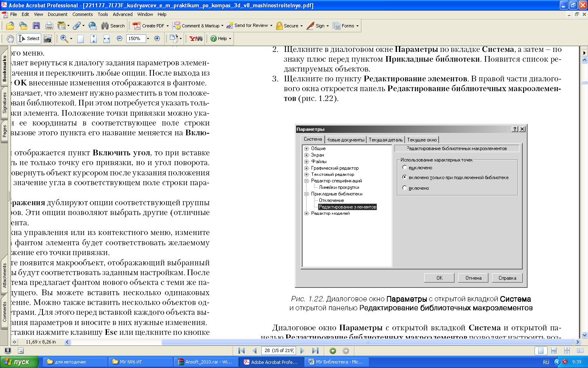Click the horizontal scrollbar thumb
The image size is (588, 368).
(367, 342)
